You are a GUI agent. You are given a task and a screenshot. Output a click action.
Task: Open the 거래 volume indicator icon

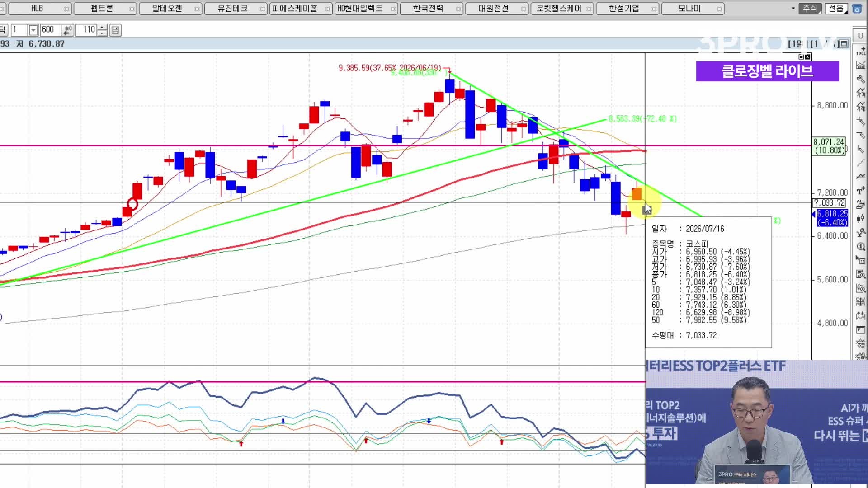click(x=861, y=107)
